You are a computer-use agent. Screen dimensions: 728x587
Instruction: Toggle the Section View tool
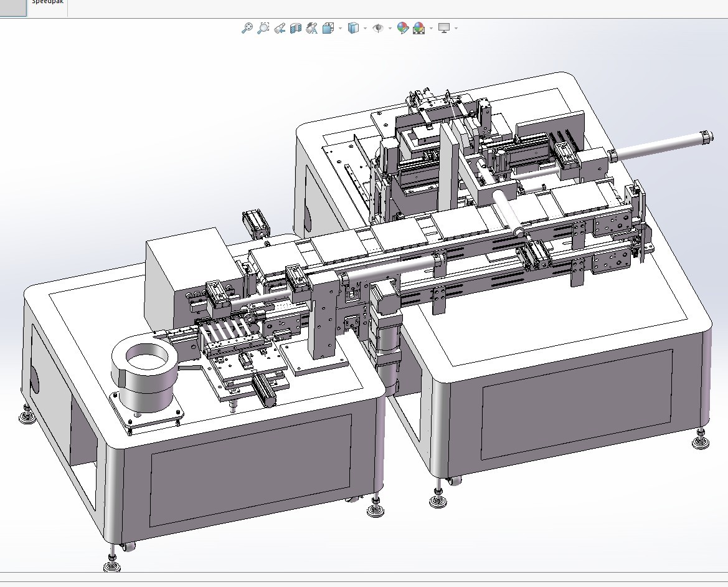coord(296,28)
